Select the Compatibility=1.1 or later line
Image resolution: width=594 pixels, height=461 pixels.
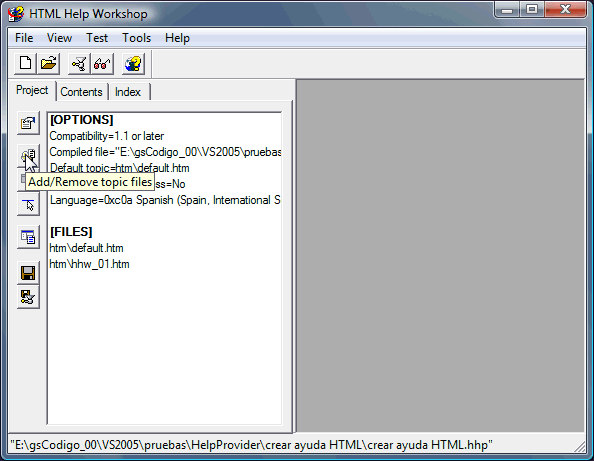(107, 136)
